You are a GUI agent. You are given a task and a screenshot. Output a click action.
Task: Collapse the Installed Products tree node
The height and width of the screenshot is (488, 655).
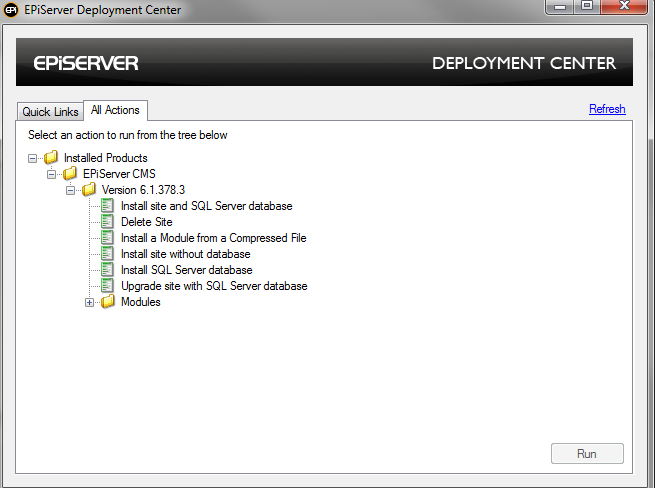(x=32, y=158)
